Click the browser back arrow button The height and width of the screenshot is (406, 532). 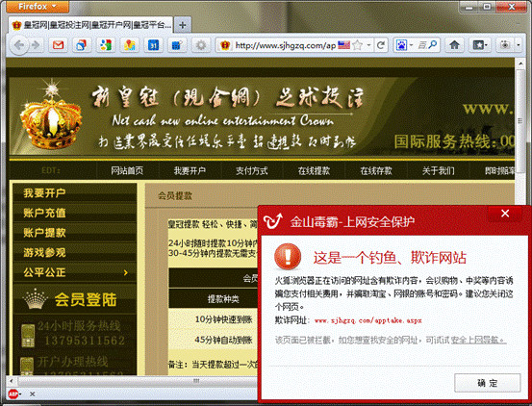coord(19,45)
